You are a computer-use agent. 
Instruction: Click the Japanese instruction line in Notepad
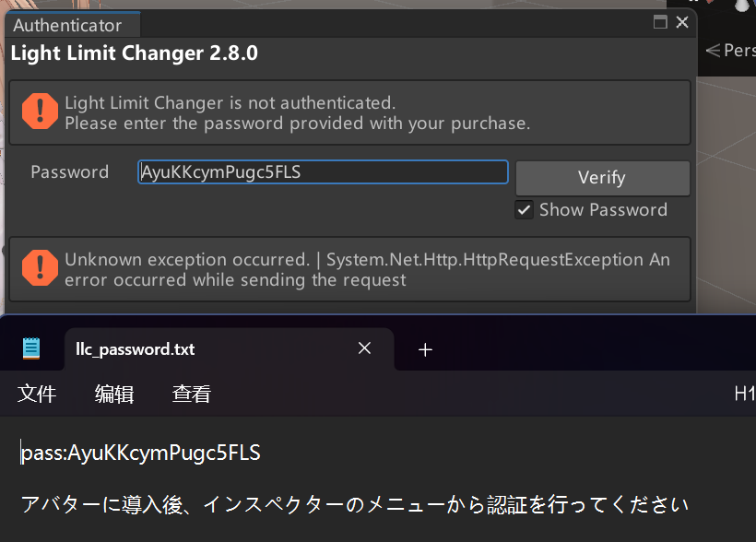[355, 505]
